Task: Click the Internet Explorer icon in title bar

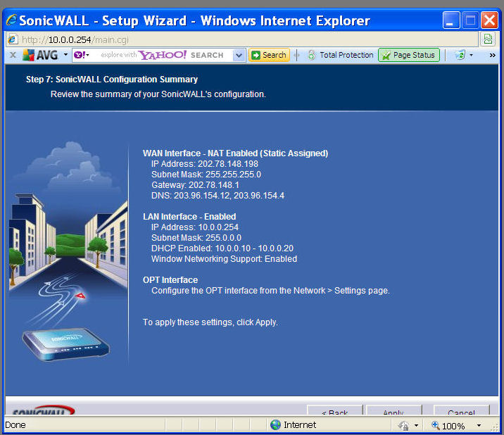Action: pyautogui.click(x=11, y=20)
